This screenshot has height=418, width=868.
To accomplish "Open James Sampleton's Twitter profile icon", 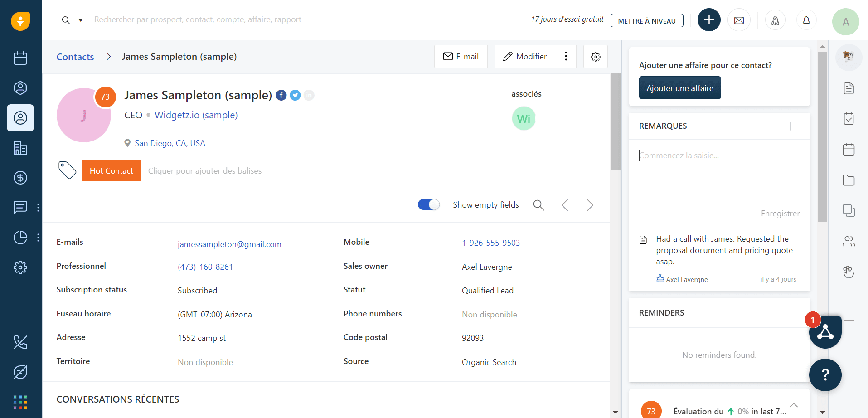I will tap(295, 95).
